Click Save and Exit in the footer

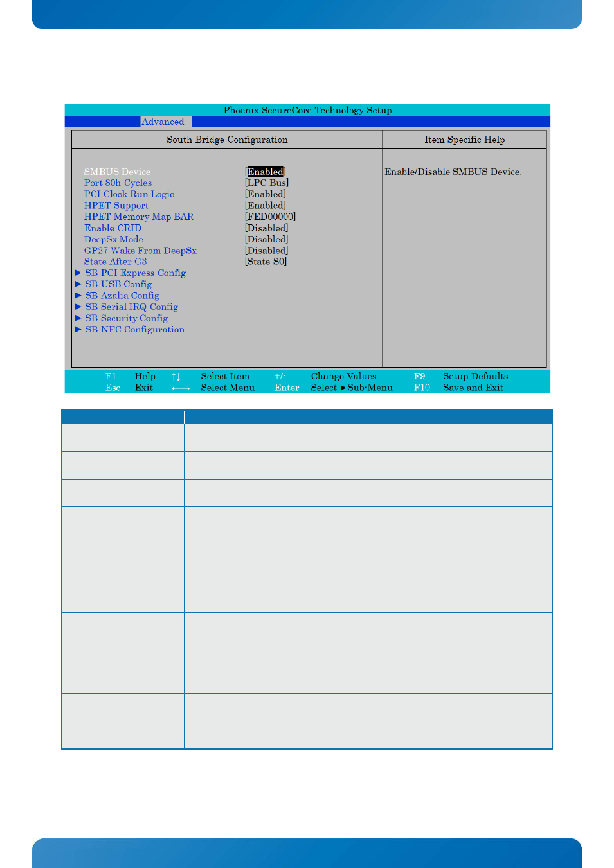(x=473, y=388)
